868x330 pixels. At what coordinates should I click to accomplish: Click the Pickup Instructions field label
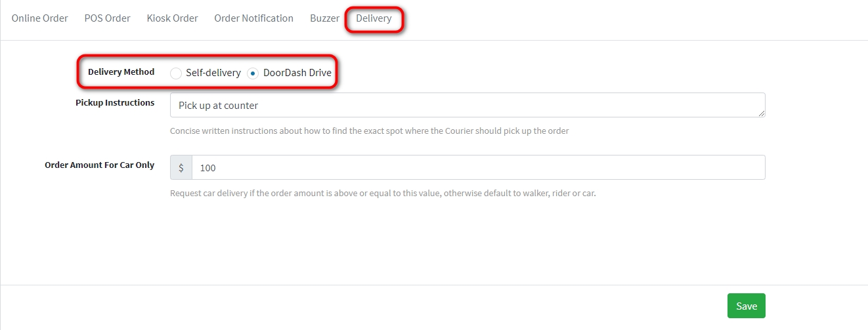[x=115, y=103]
